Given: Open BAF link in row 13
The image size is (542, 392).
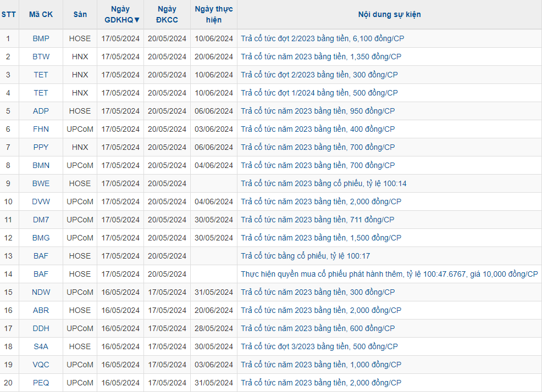Looking at the screenshot, I should pos(41,256).
